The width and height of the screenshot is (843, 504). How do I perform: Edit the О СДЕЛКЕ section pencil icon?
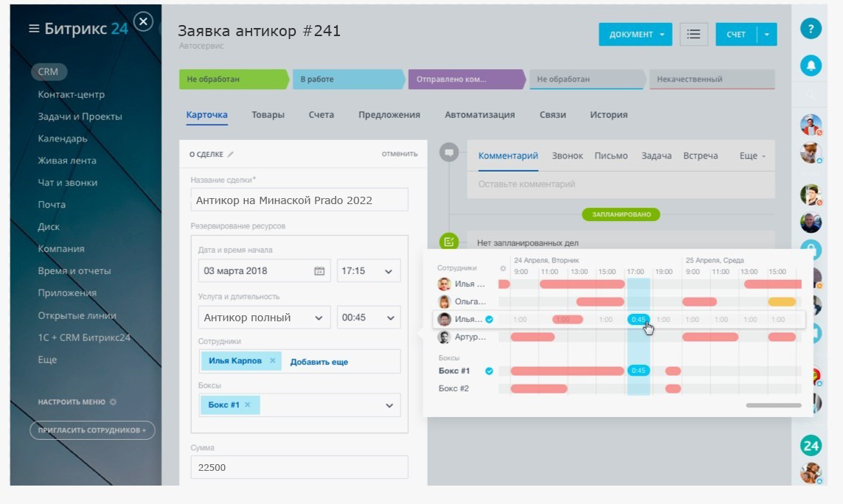[230, 154]
